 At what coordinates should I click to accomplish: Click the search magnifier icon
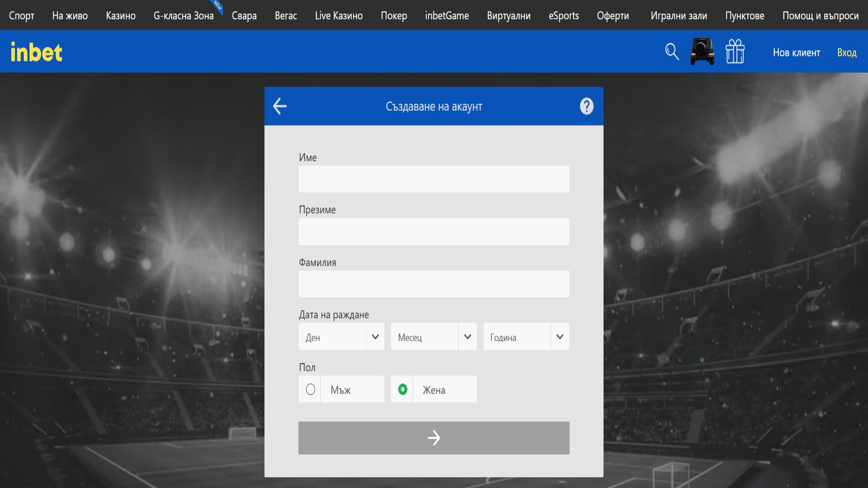point(672,52)
